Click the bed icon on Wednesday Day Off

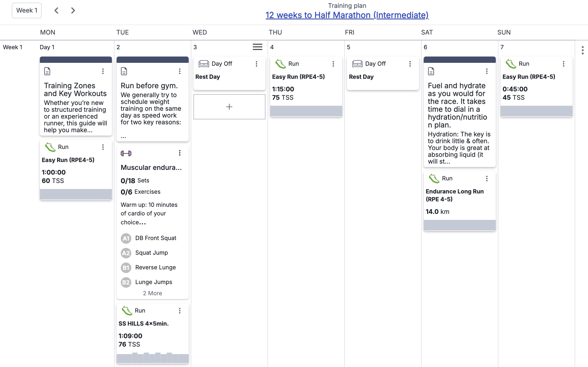click(204, 64)
